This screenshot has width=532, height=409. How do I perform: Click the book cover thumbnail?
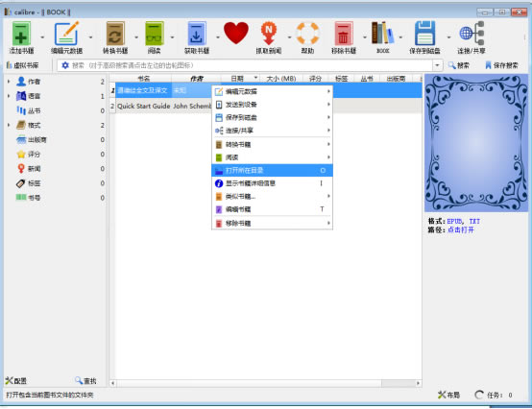tap(476, 143)
